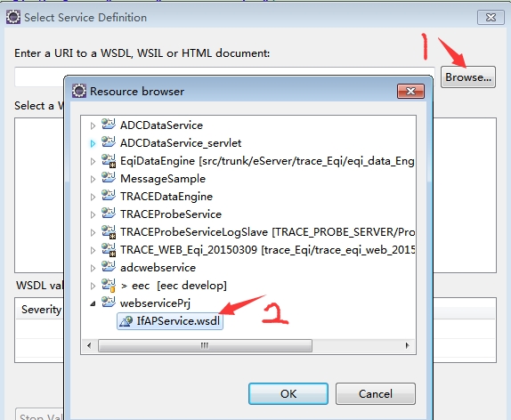Click the scroll right arrow
511x420 pixels.
(x=407, y=345)
